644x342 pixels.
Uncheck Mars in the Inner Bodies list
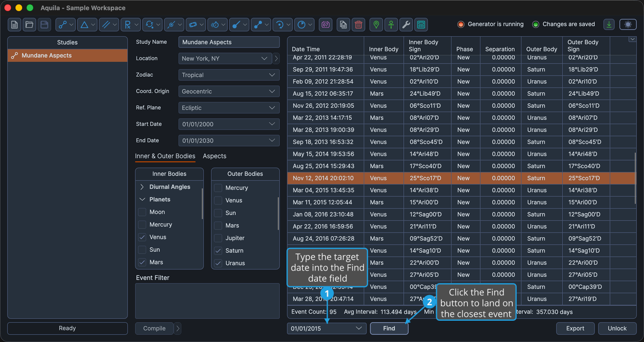click(142, 262)
